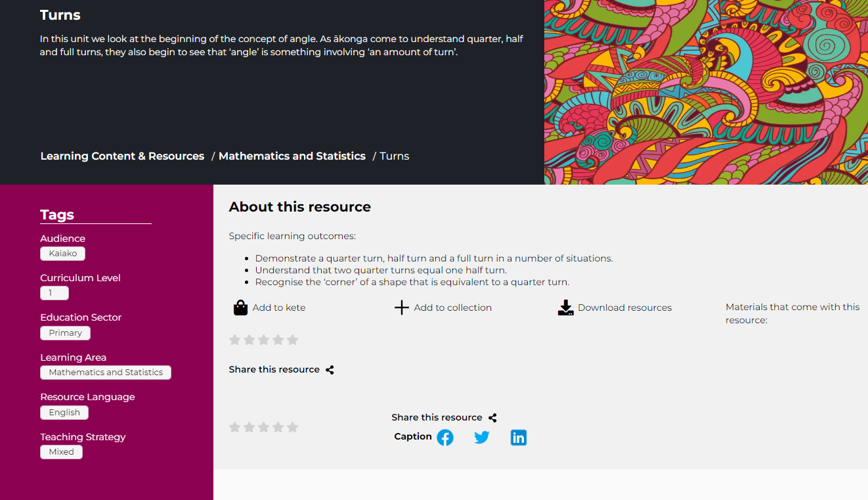
Task: Click the Primary education sector tag
Action: click(x=65, y=333)
